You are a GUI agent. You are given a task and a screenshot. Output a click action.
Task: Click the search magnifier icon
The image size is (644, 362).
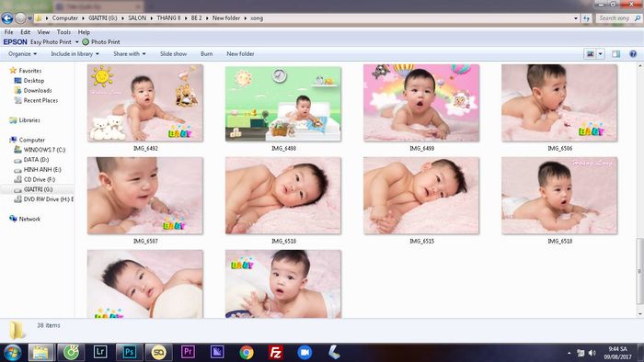pos(638,18)
